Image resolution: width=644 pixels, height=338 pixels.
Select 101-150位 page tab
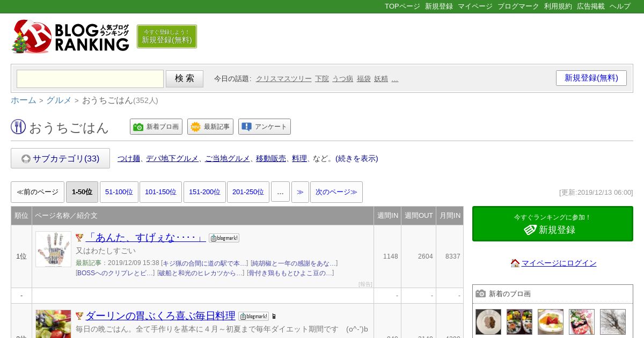[160, 192]
